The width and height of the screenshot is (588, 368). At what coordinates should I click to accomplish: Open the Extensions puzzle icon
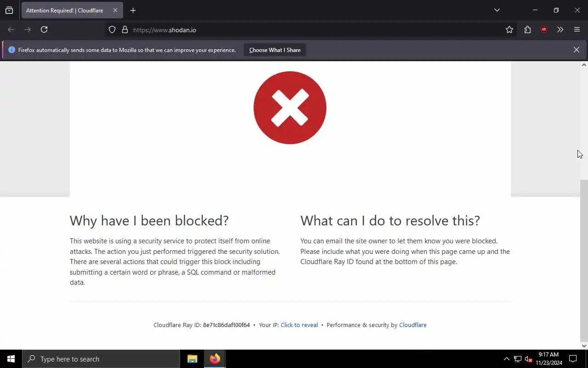click(x=527, y=29)
